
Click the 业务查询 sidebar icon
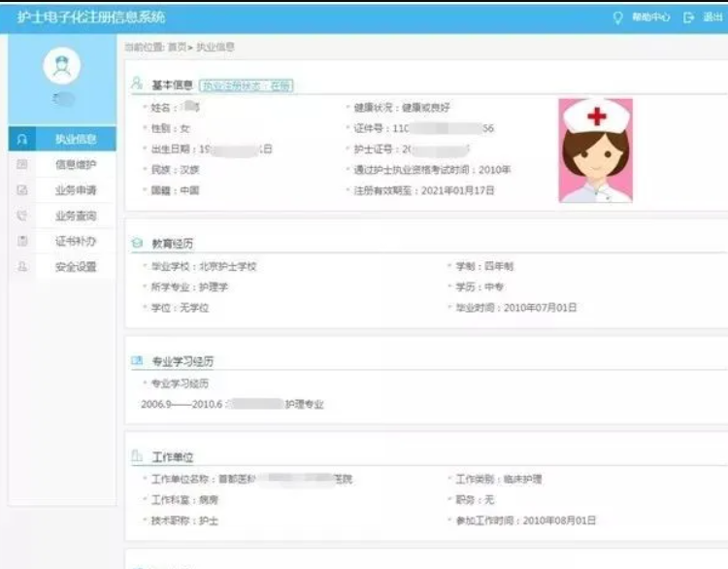coord(22,216)
